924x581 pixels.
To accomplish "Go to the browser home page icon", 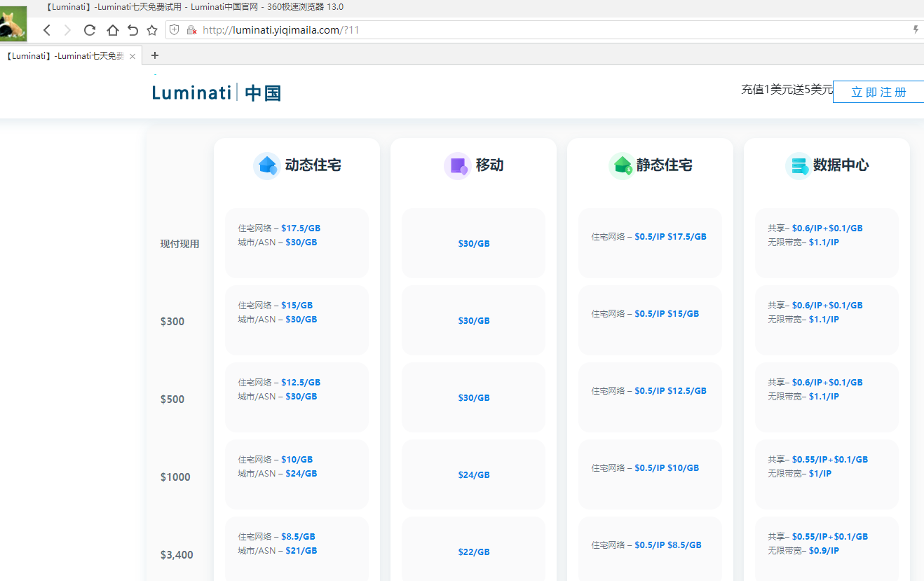I will 112,30.
